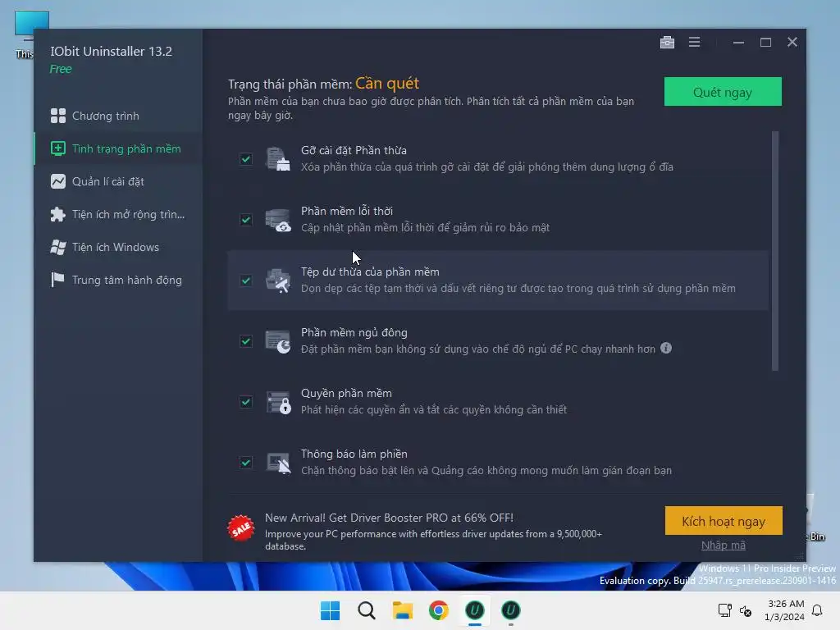Viewport: 840px width, 630px height.
Task: Click the Quyền phần mềm lock icon
Action: tap(278, 402)
